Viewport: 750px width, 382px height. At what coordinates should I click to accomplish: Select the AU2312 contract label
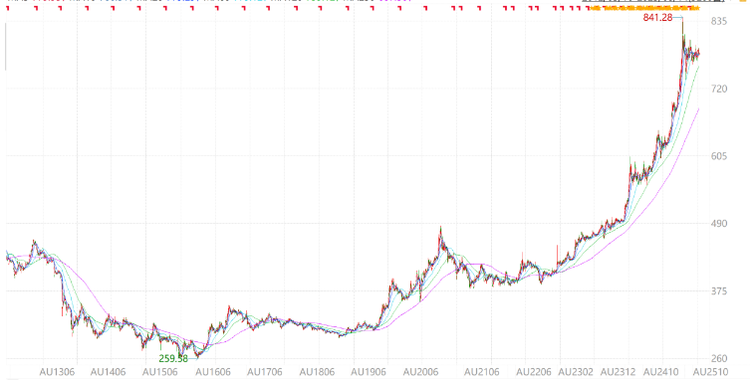[618, 372]
